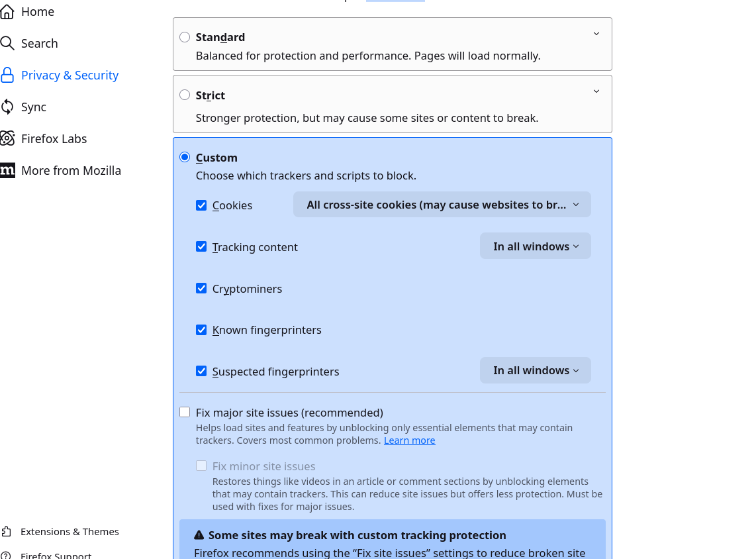Click the More from Mozilla logo icon
This screenshot has width=756, height=559.
point(7,170)
